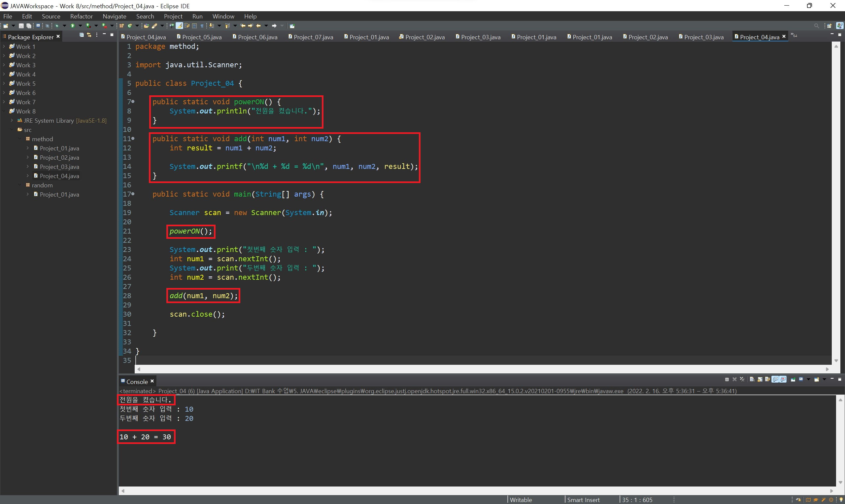Click the green Run button in toolbar
Viewport: 845px width, 504px height.
click(72, 26)
